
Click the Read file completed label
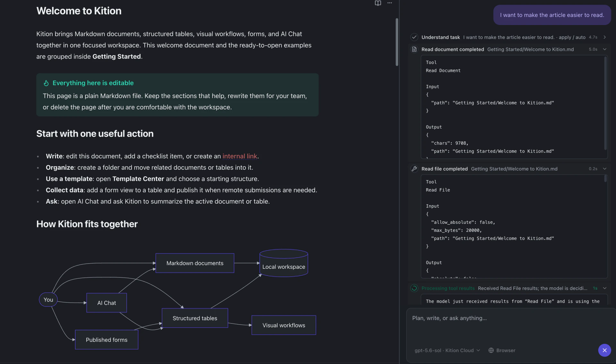(444, 169)
